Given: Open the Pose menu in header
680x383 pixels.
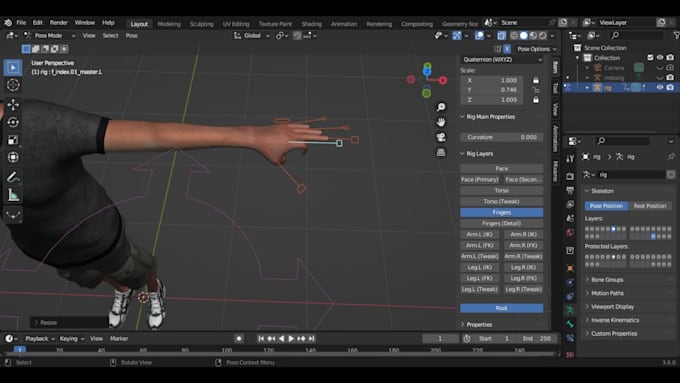Looking at the screenshot, I should 131,36.
